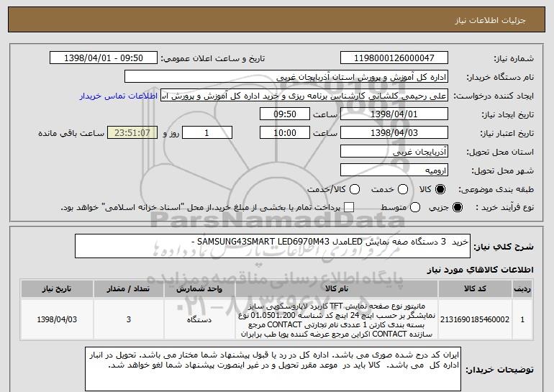Toggle Islamic treasury bonds payment checkbox
554x392 pixels.
[x=349, y=208]
